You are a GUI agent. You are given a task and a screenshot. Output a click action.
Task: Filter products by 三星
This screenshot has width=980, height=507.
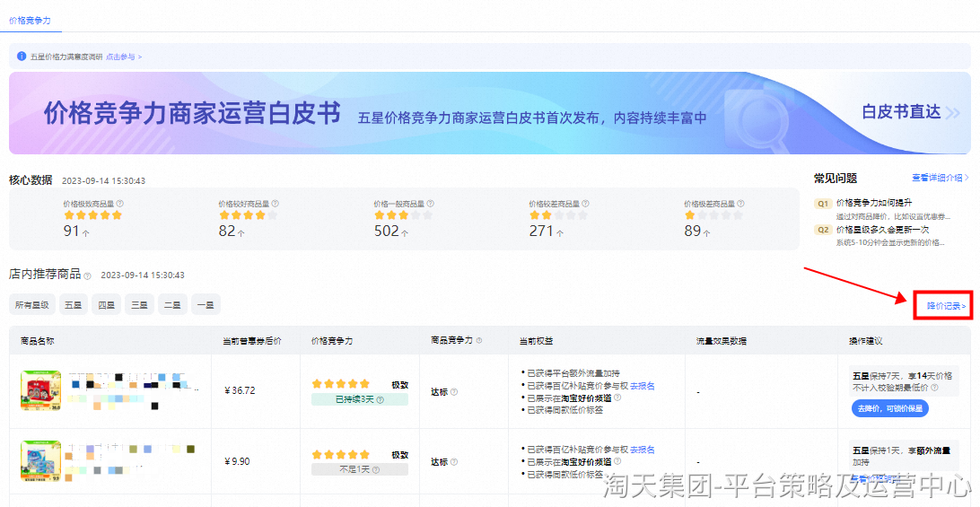pos(139,305)
